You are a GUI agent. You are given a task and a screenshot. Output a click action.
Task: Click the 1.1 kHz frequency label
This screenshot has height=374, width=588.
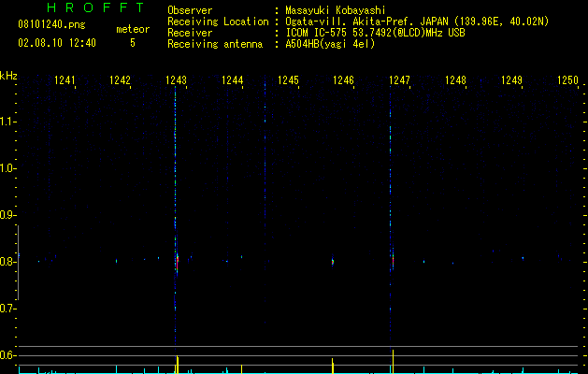(x=7, y=122)
